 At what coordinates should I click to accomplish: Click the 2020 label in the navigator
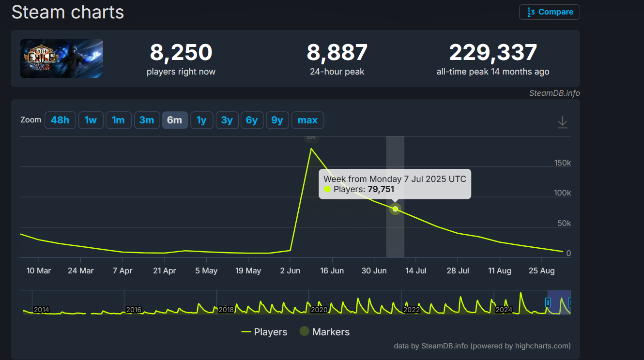[319, 310]
